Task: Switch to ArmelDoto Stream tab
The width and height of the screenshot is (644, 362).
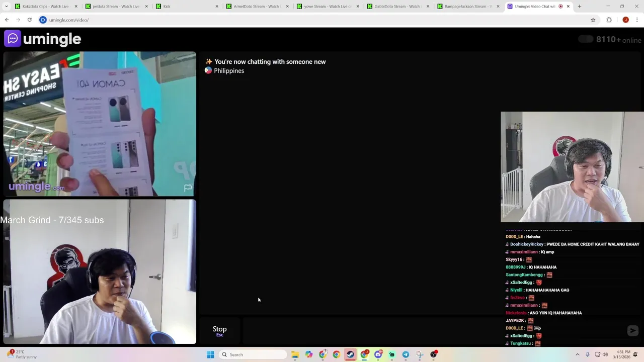Action: pos(257,7)
